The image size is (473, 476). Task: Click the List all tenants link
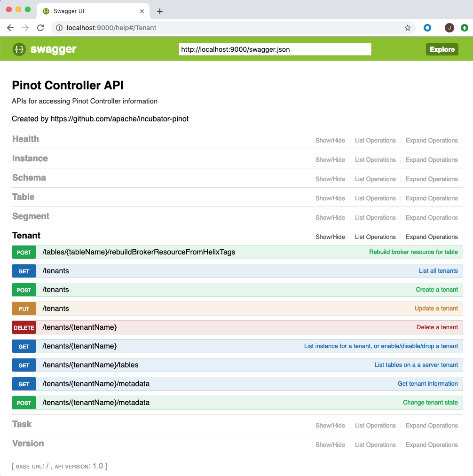click(x=438, y=271)
